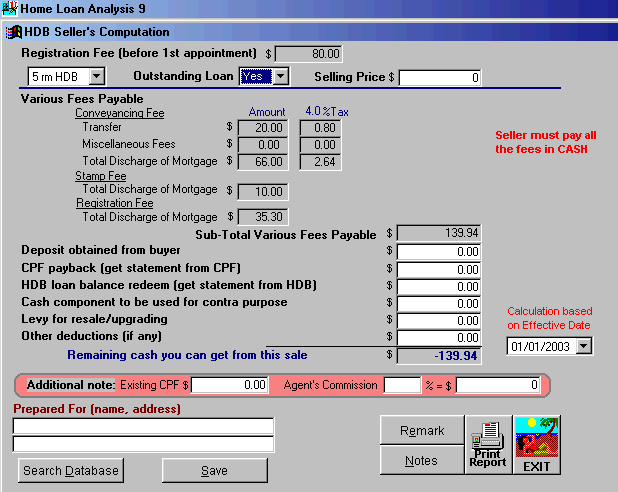Click the Print Report printer icon
Viewport: 618px width, 492px height.
pos(489,445)
